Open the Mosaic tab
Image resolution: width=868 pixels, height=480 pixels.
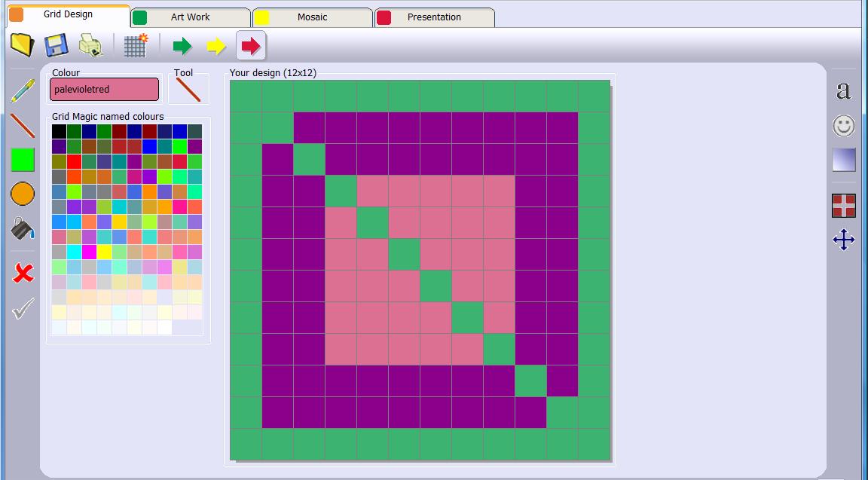312,15
